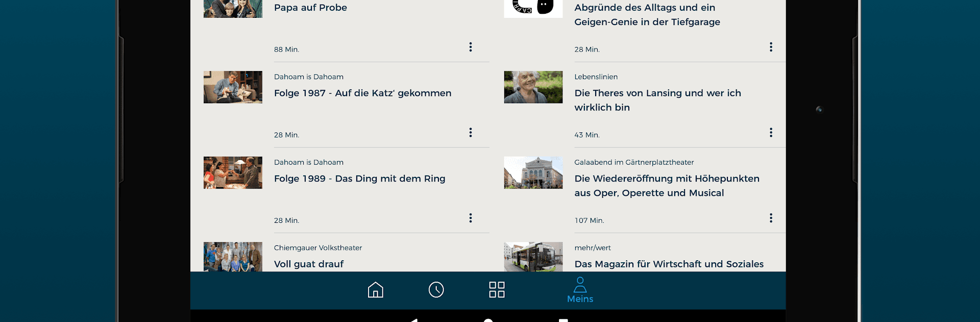The image size is (980, 322).
Task: Select Dahoam is Dahoam label above Folge 1989
Action: pos(308,162)
